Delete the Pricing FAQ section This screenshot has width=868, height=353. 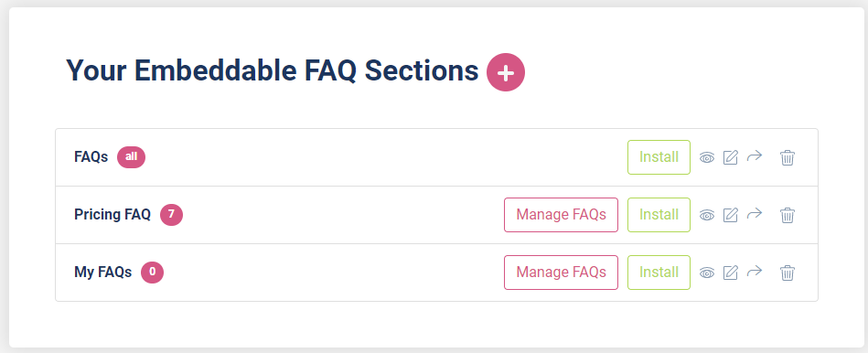[788, 215]
